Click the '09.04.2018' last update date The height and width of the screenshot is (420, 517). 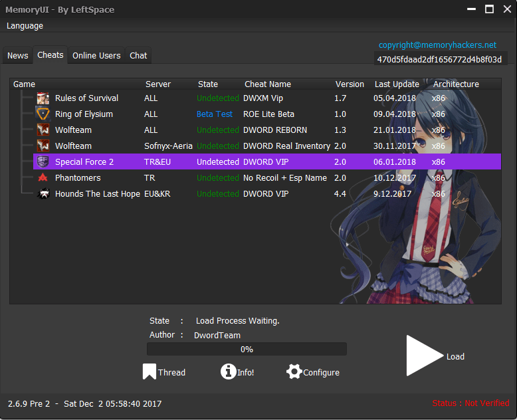coord(394,114)
